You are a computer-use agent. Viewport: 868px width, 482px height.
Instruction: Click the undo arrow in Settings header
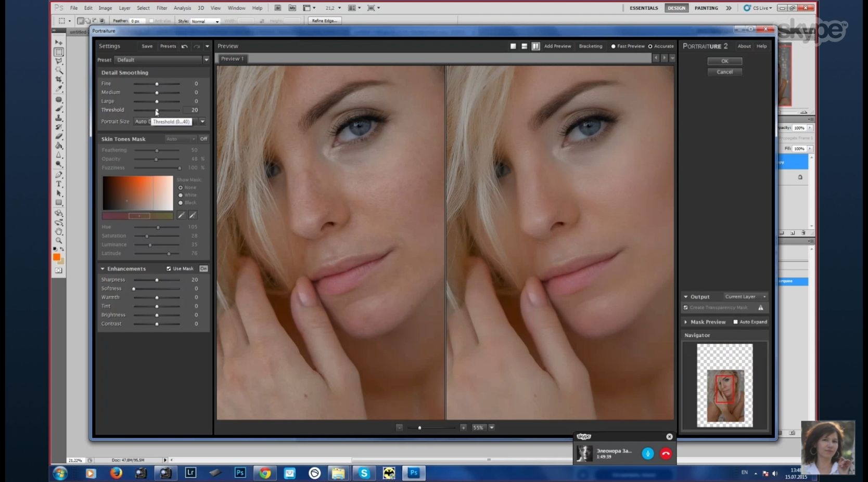pyautogui.click(x=184, y=46)
